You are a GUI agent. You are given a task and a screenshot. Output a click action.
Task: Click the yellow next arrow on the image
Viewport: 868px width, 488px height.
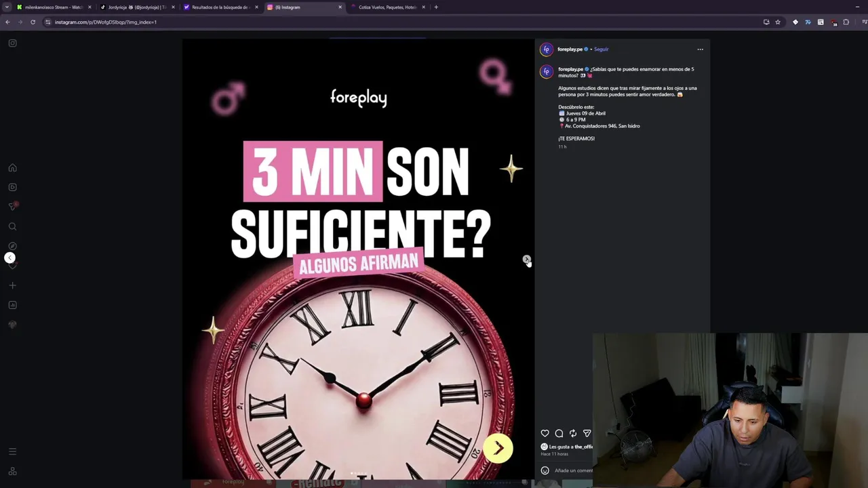[498, 449]
